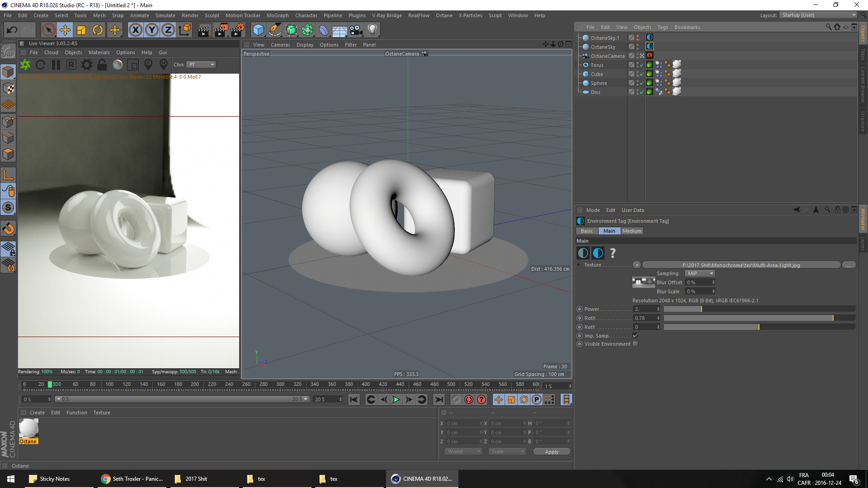This screenshot has width=868, height=488.
Task: Switch to the Medium tab
Action: pyautogui.click(x=632, y=231)
